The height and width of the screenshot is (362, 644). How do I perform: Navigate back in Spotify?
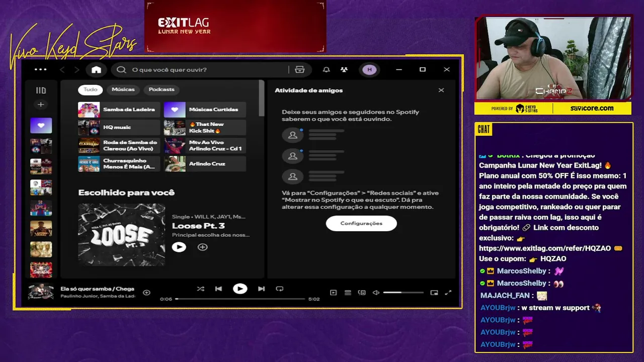(62, 69)
